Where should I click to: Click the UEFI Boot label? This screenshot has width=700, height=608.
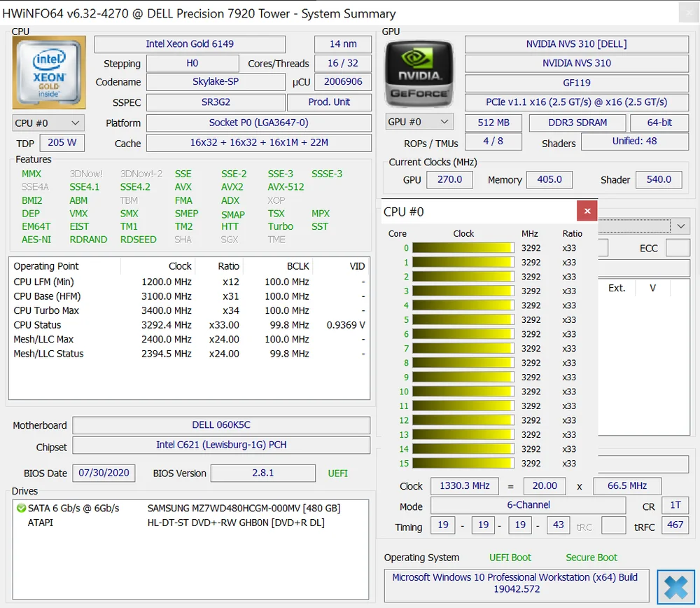coord(510,558)
